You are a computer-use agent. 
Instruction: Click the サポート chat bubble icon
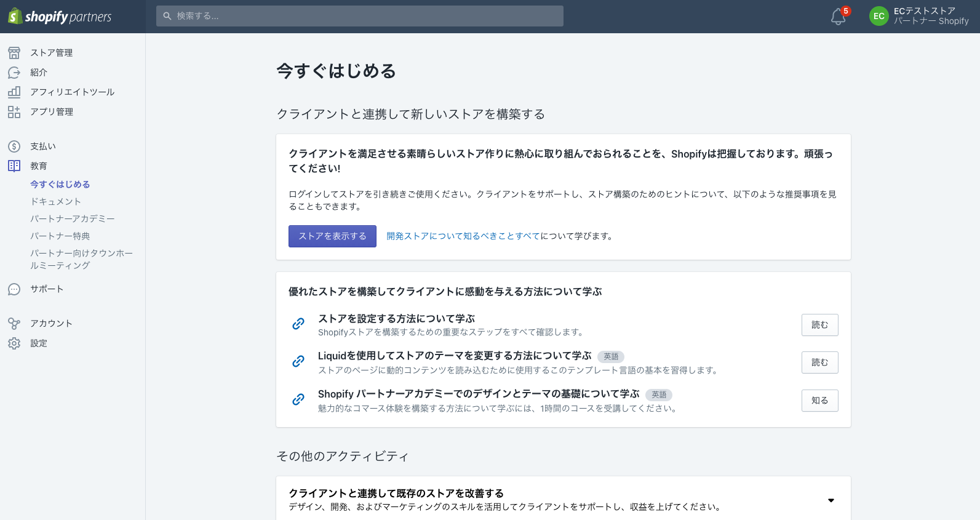[x=14, y=289]
